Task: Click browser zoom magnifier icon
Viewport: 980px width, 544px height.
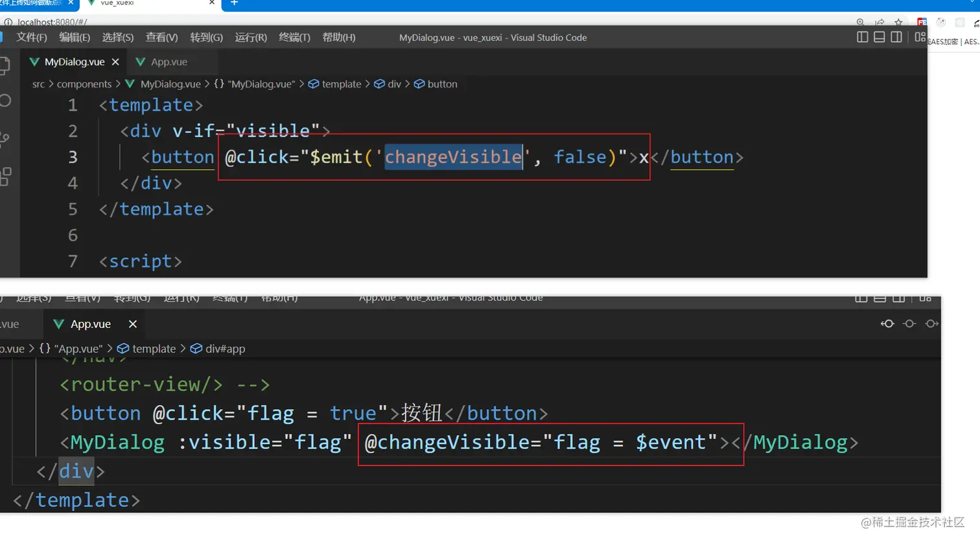Action: [860, 23]
